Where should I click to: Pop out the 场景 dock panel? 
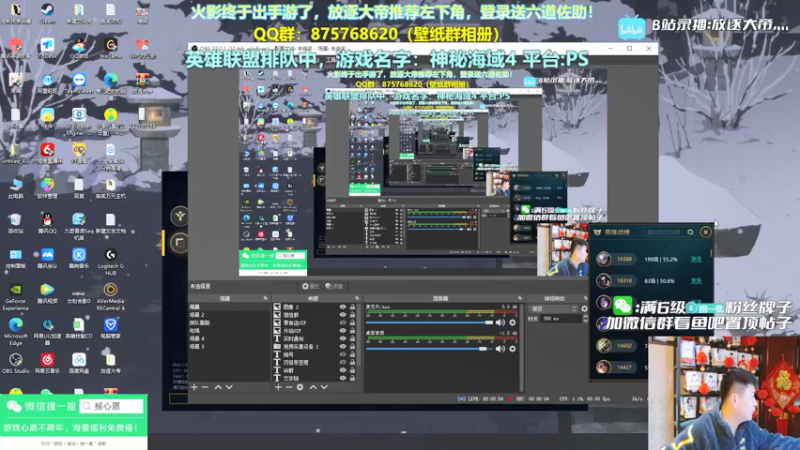(x=265, y=298)
